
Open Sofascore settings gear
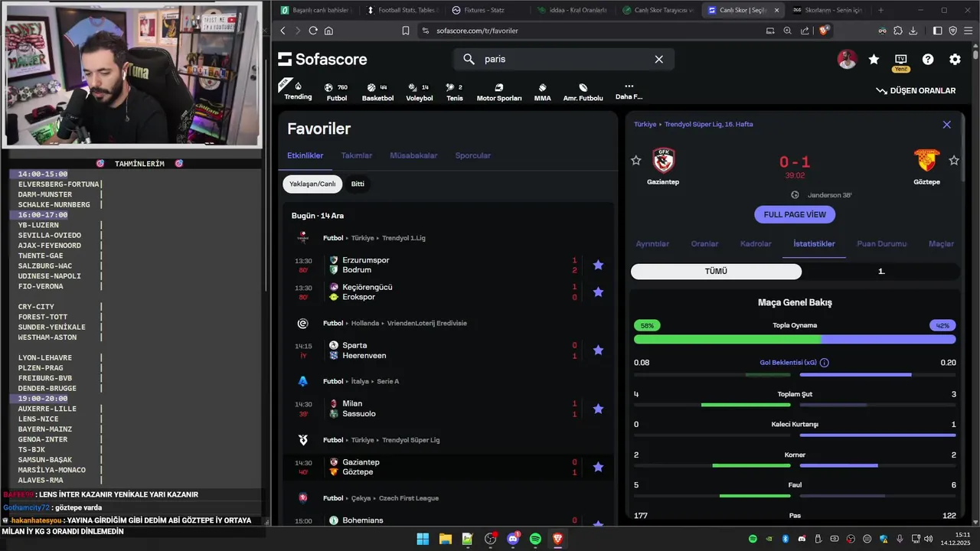(x=955, y=59)
